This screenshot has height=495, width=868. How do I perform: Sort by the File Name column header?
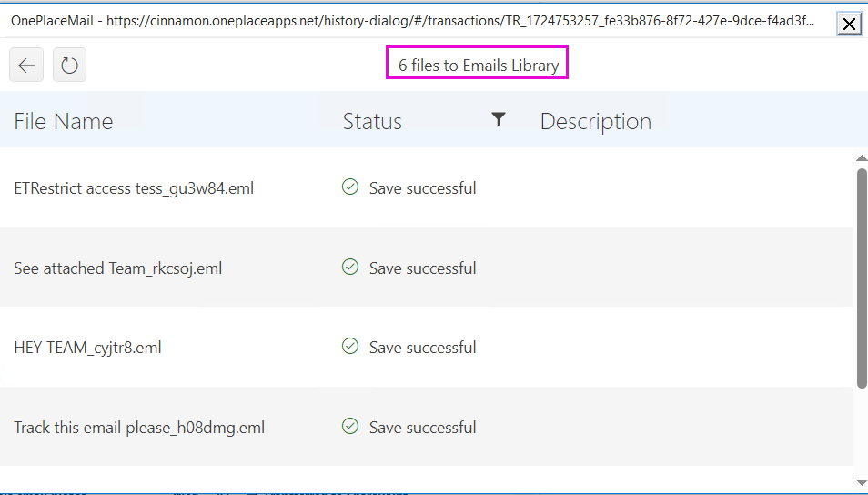(64, 121)
